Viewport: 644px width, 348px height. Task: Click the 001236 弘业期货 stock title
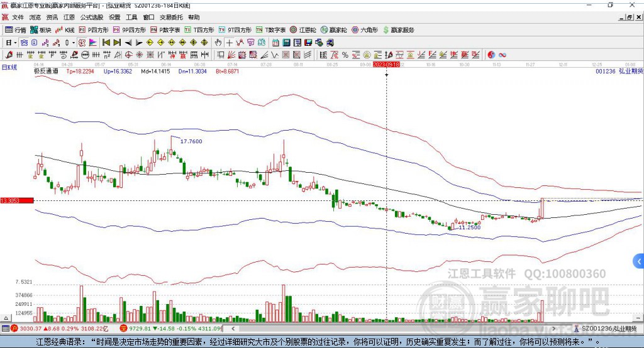pyautogui.click(x=619, y=71)
